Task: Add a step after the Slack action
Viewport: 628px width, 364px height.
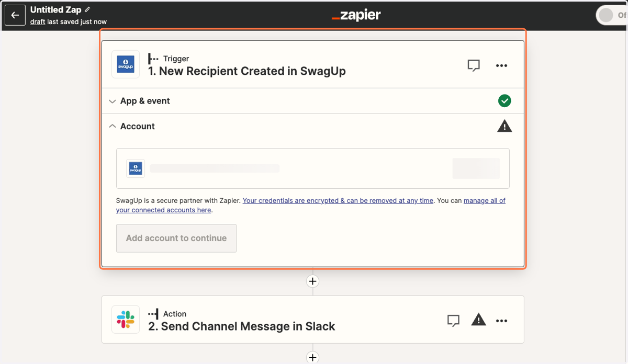Action: coord(312,358)
